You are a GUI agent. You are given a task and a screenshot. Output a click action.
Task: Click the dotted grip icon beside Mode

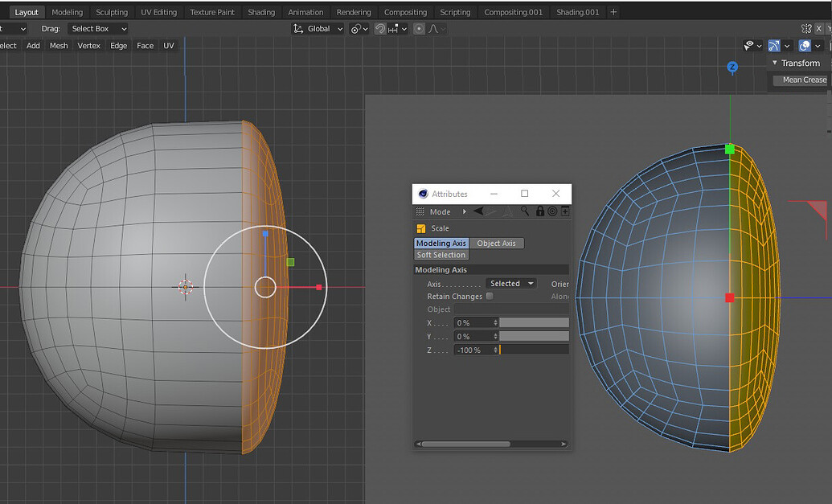pyautogui.click(x=420, y=211)
